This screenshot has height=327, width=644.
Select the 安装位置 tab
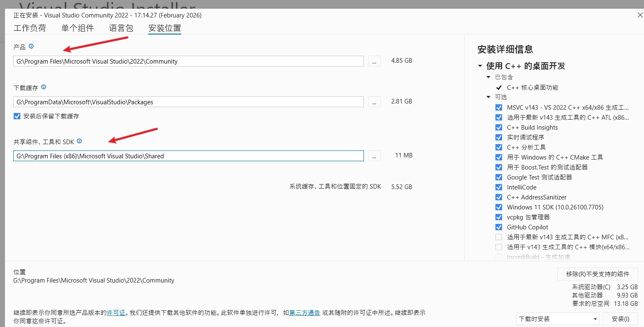[165, 28]
